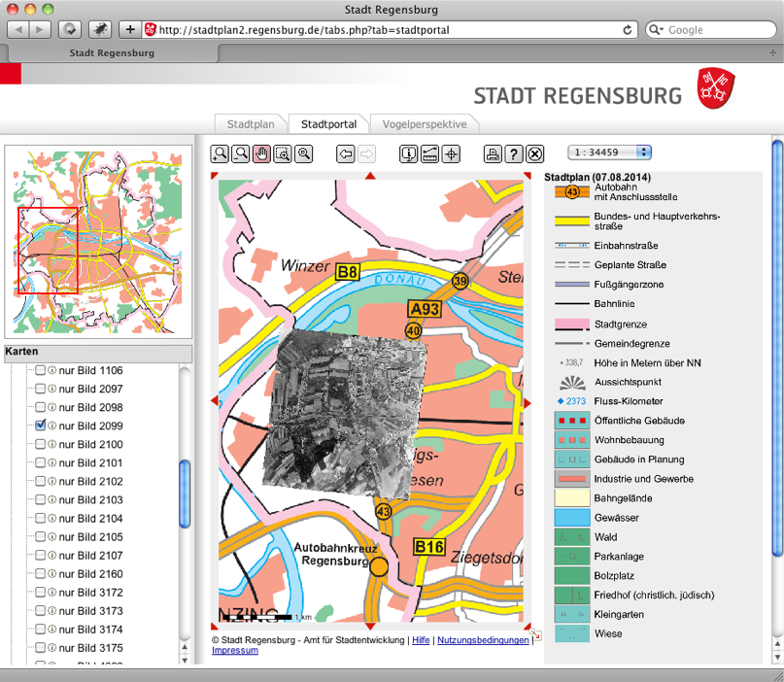Viewport: 784px width, 682px height.
Task: Select the zoom out tool
Action: coord(241,154)
